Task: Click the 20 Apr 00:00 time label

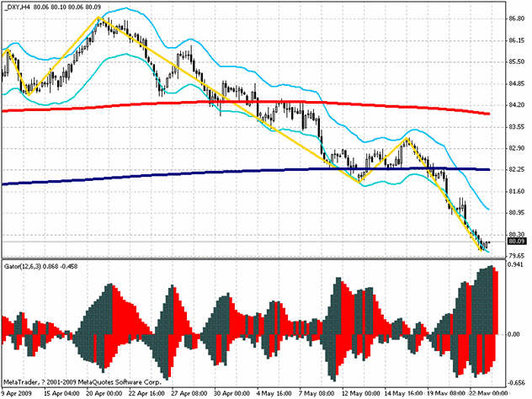Action: coord(104,394)
